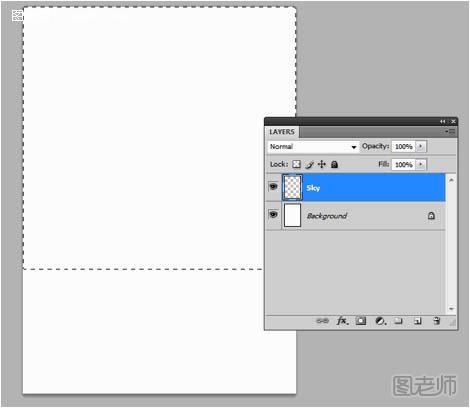The width and height of the screenshot is (470, 408).
Task: Add a layer mask
Action: [x=361, y=321]
